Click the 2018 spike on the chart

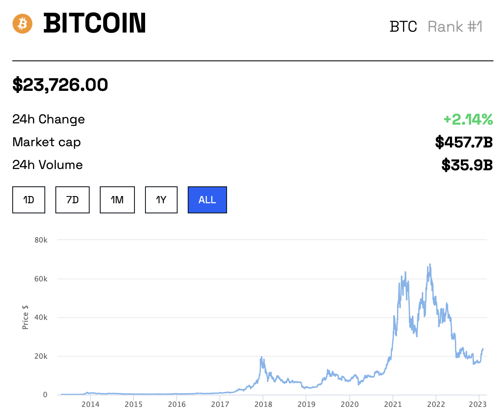262,357
